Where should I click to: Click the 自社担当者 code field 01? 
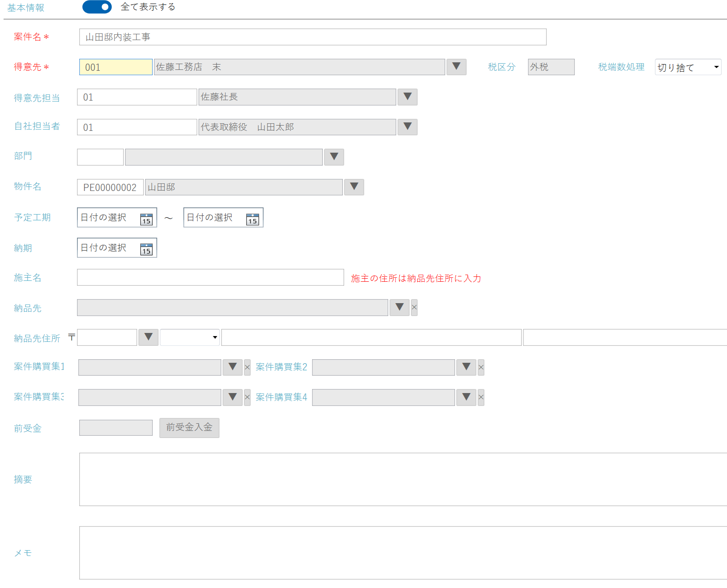pyautogui.click(x=137, y=127)
